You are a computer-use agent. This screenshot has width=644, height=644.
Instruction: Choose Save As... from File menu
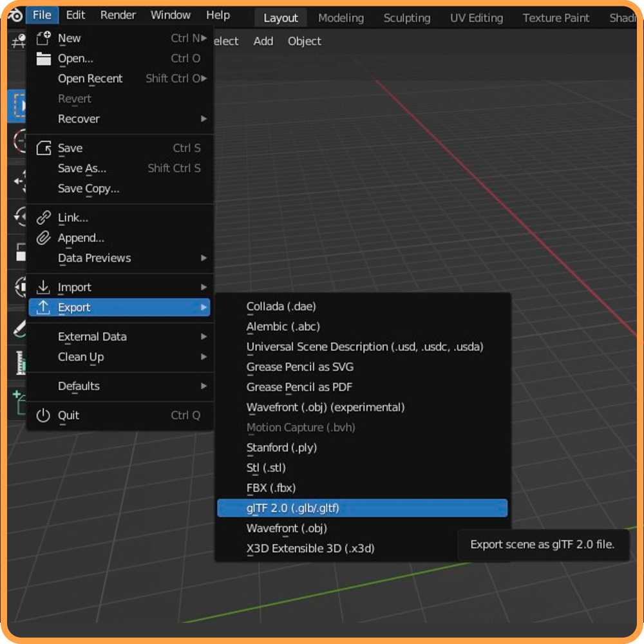pyautogui.click(x=120, y=168)
